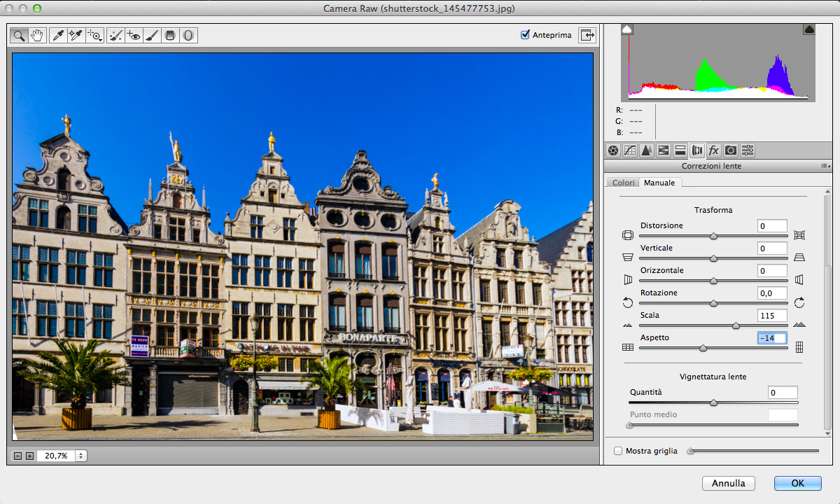Select the Spot Removal tool
840x504 pixels.
[x=116, y=35]
